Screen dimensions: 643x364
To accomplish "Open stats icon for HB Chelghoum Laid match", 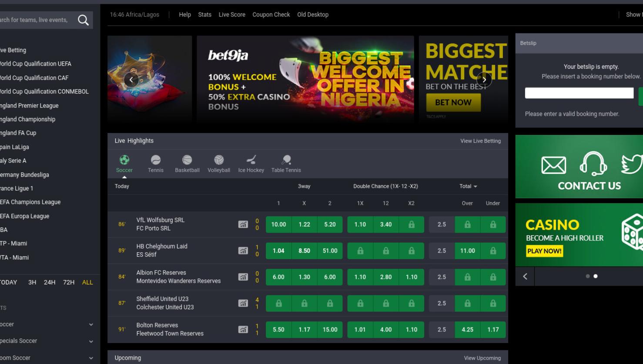I will click(243, 250).
